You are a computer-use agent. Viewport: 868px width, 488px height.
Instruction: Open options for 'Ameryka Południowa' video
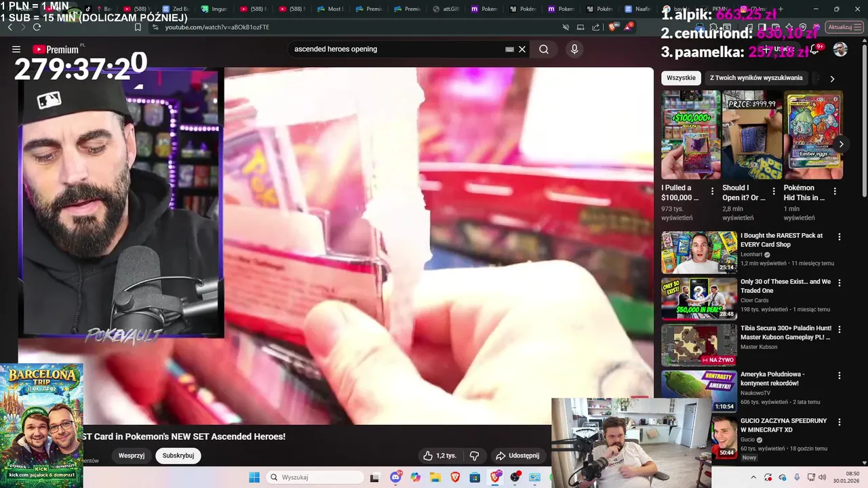click(x=839, y=375)
